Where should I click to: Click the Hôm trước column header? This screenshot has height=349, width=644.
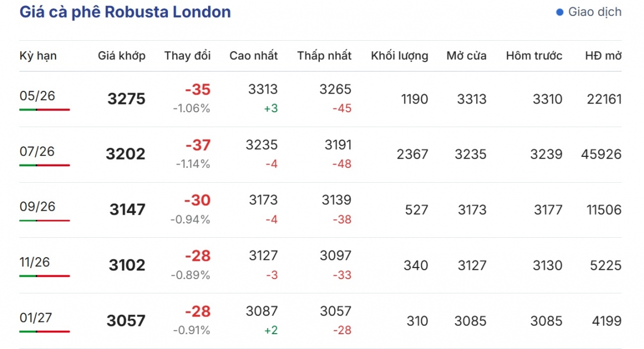click(534, 56)
